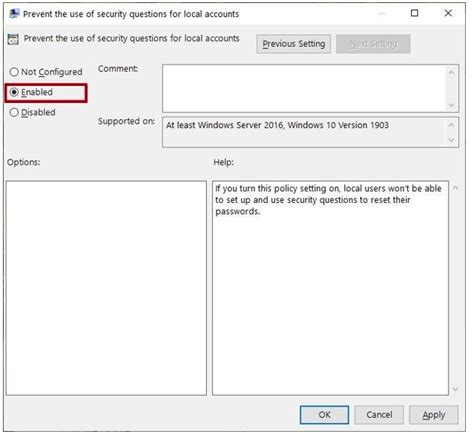
Task: Select the Enabled radio button
Action: (x=14, y=92)
